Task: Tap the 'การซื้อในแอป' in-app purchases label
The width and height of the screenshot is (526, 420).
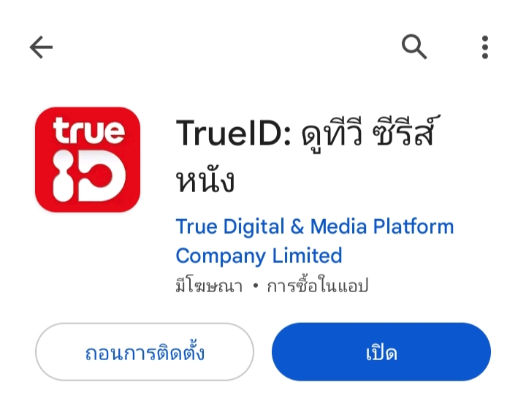Action: pos(318,286)
